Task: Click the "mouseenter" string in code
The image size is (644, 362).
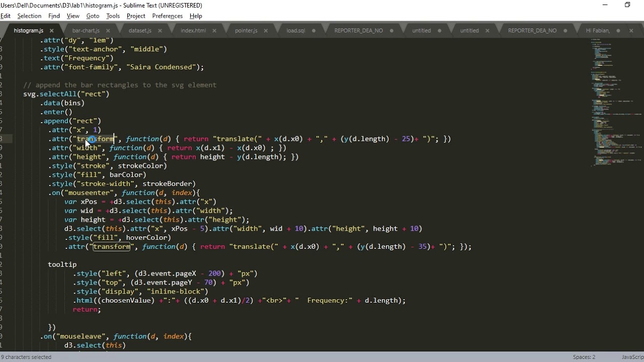Action: (x=89, y=193)
